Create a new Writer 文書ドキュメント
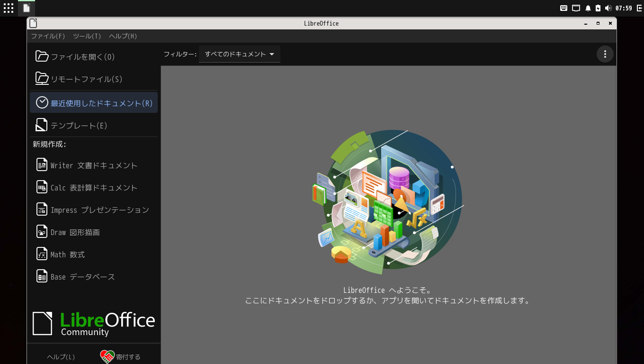644x364 pixels. (94, 165)
